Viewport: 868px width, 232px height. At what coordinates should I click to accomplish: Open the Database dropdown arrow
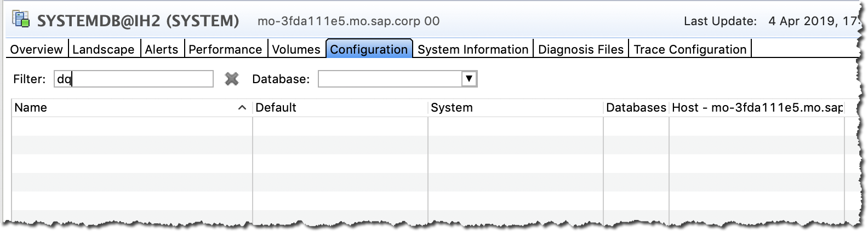click(x=469, y=79)
